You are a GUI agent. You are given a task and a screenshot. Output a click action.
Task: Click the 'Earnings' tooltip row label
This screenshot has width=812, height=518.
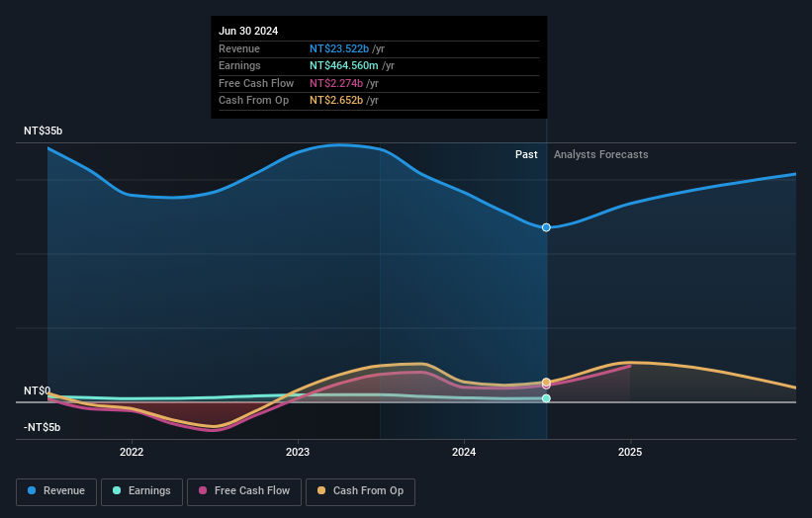(x=239, y=65)
